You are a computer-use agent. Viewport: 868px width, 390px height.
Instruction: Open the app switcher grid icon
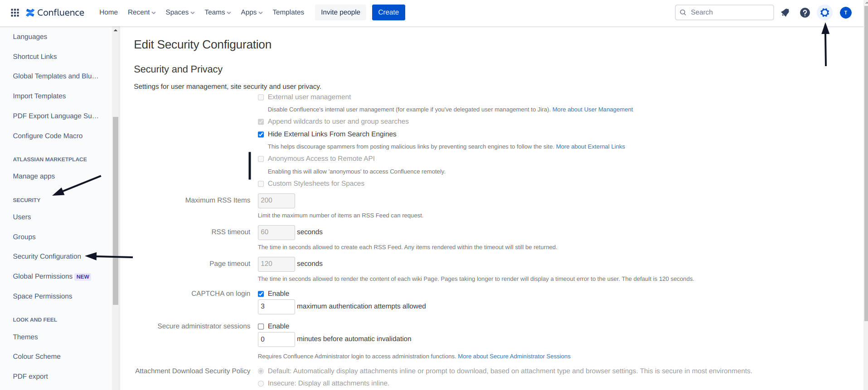point(15,12)
